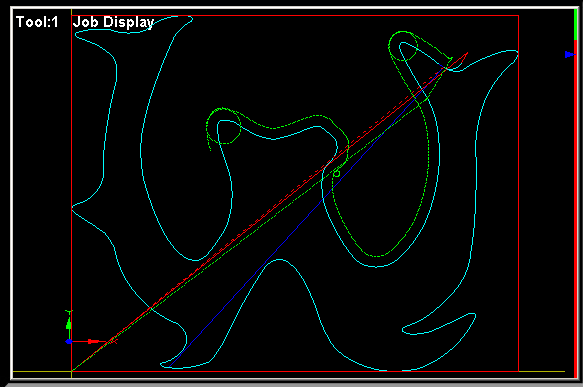Select the long red diagonal toolpath line
Viewport: 583px width, 387px height.
[270, 212]
